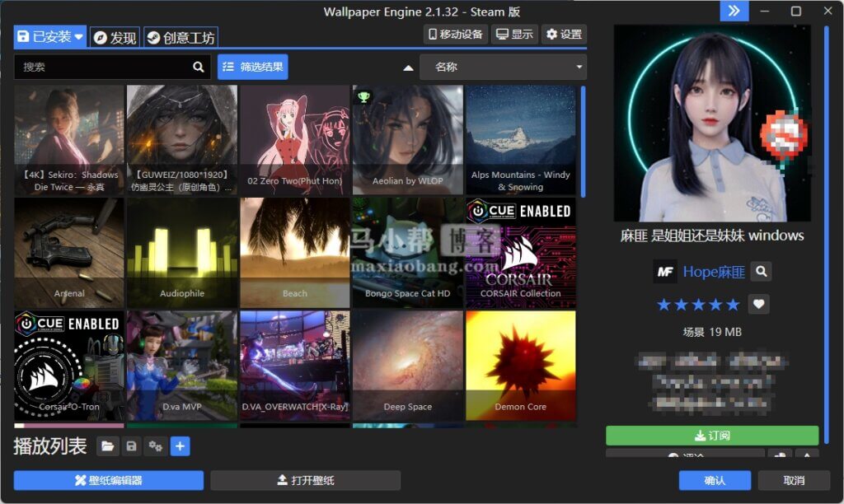844x504 pixels.
Task: Click the search magnifier icon
Action: tap(198, 67)
